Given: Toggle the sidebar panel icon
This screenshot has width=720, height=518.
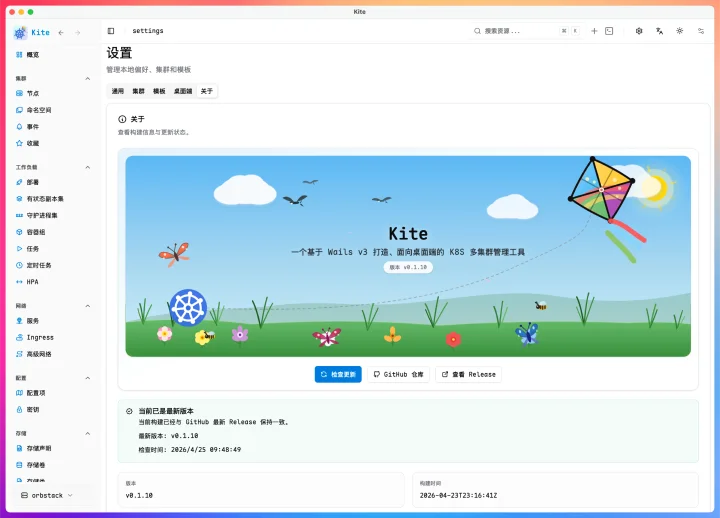Looking at the screenshot, I should click(x=111, y=31).
